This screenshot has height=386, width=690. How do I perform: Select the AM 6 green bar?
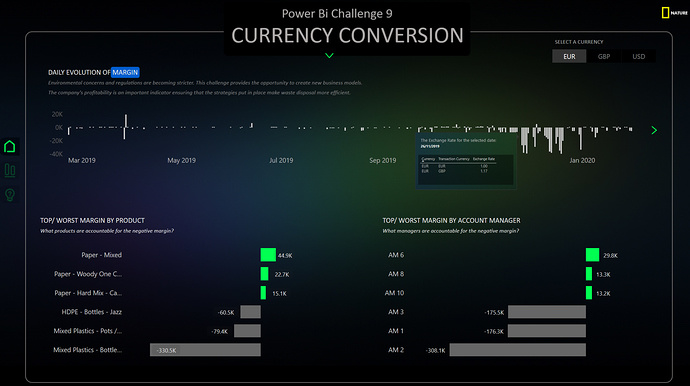tap(592, 255)
